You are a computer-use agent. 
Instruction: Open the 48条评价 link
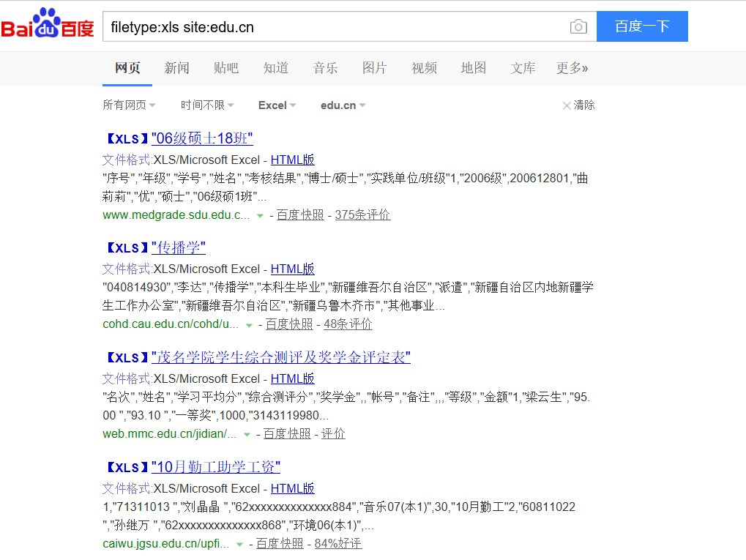coord(348,324)
